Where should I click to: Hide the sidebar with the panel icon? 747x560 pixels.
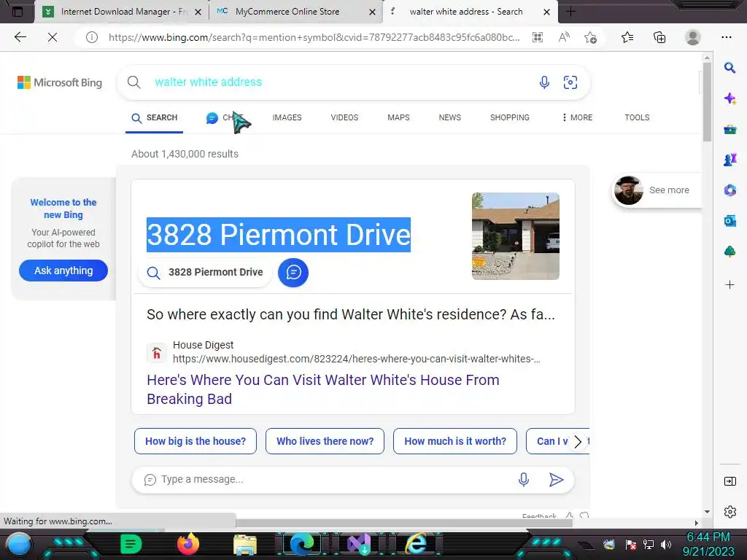[x=729, y=481]
